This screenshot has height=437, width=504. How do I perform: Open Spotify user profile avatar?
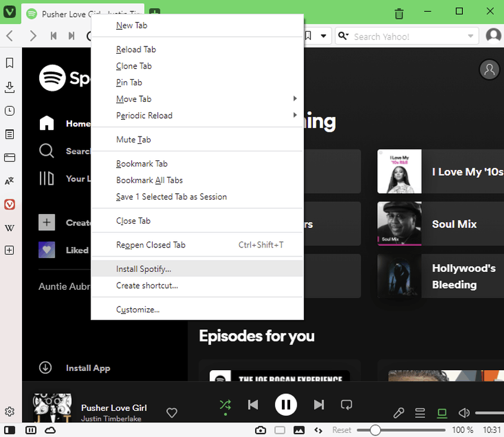489,70
